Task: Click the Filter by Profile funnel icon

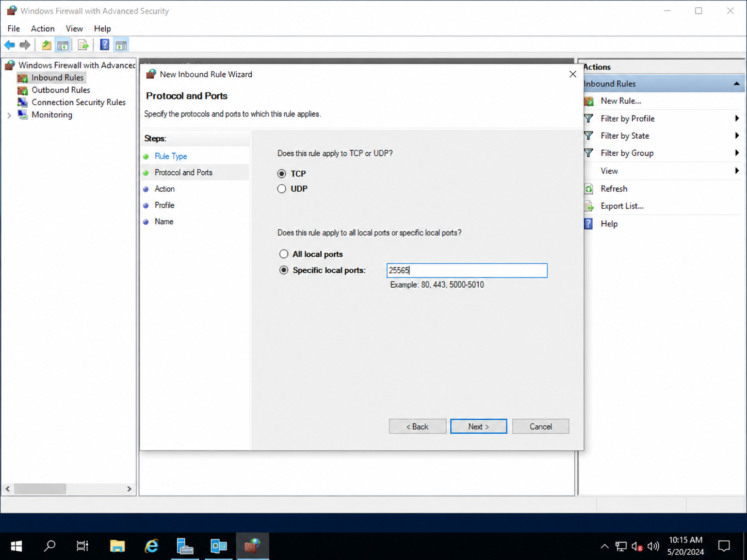Action: coord(589,119)
